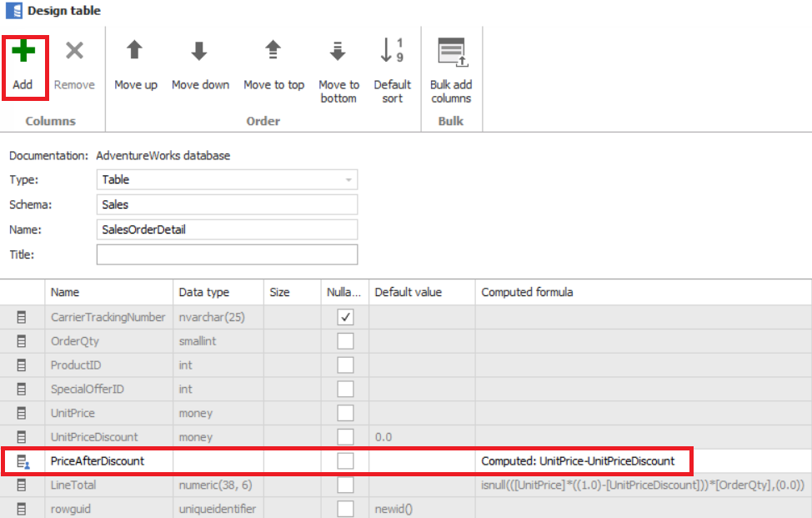Screen dimensions: 812x518
Task: Click the Move to bottom icon
Action: pos(338,52)
